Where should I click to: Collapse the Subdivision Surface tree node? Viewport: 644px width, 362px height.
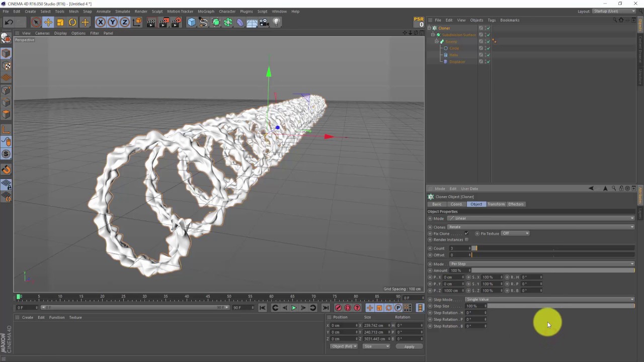pyautogui.click(x=433, y=35)
